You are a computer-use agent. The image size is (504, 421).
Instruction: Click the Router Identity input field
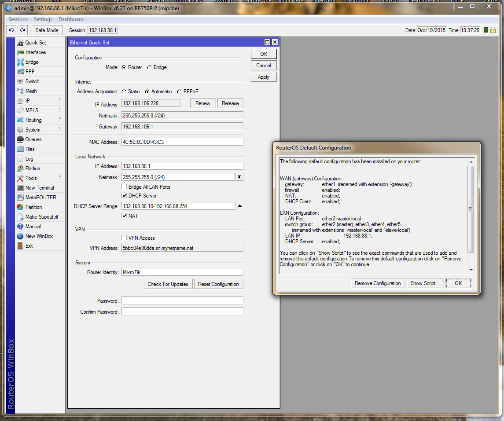coord(182,272)
